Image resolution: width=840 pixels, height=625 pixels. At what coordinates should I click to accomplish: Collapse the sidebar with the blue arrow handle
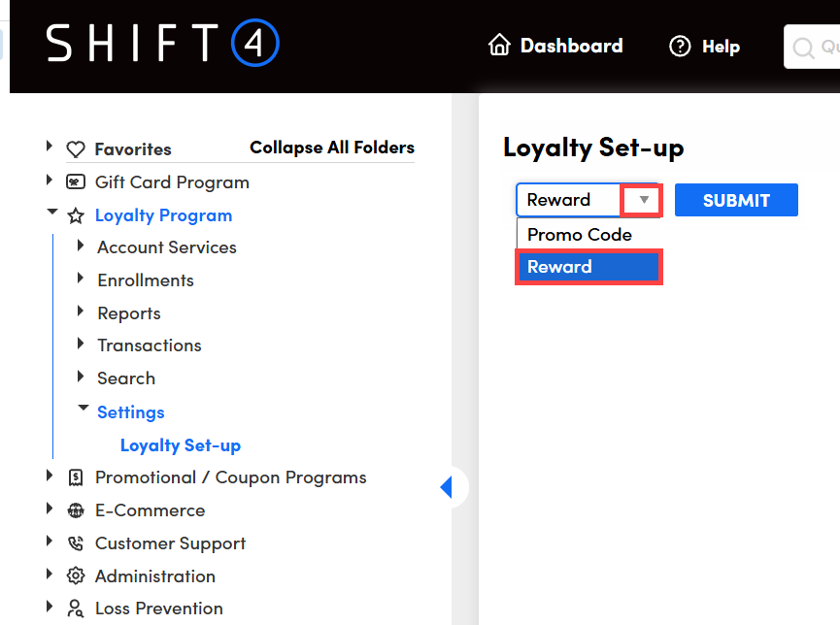point(447,487)
